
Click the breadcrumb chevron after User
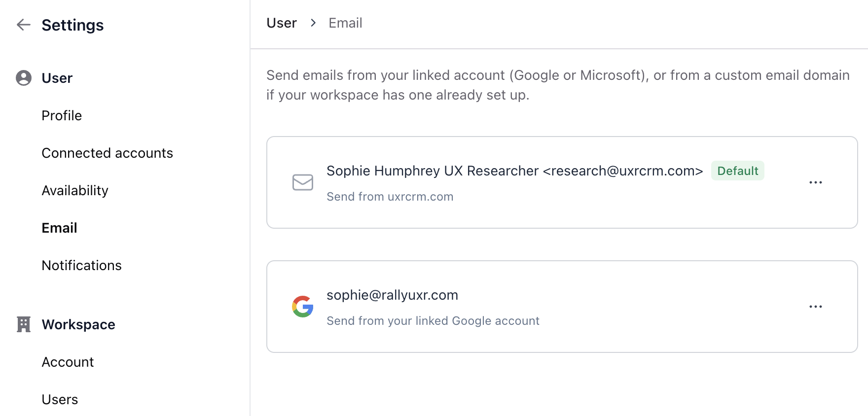click(313, 23)
